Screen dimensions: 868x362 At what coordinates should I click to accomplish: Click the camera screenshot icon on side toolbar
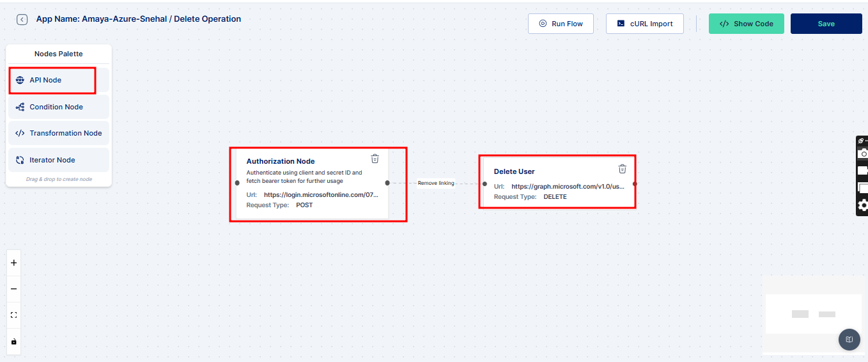click(862, 153)
